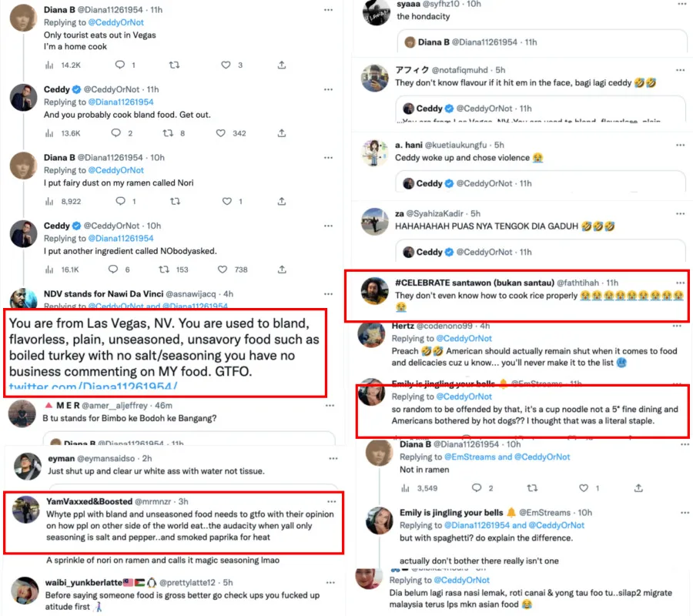Click retweet icon on "bland food" tweet
The height and width of the screenshot is (616, 693).
pos(169,133)
